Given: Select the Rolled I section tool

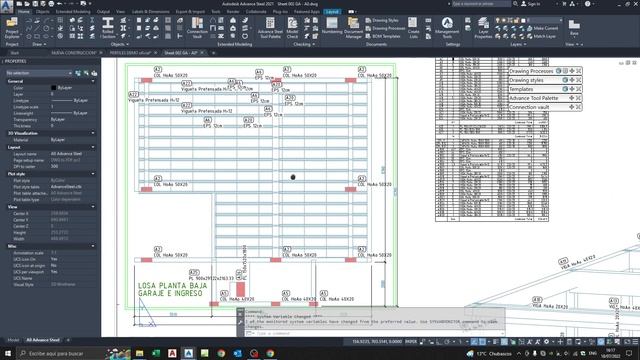Looking at the screenshot, I should click(x=108, y=28).
